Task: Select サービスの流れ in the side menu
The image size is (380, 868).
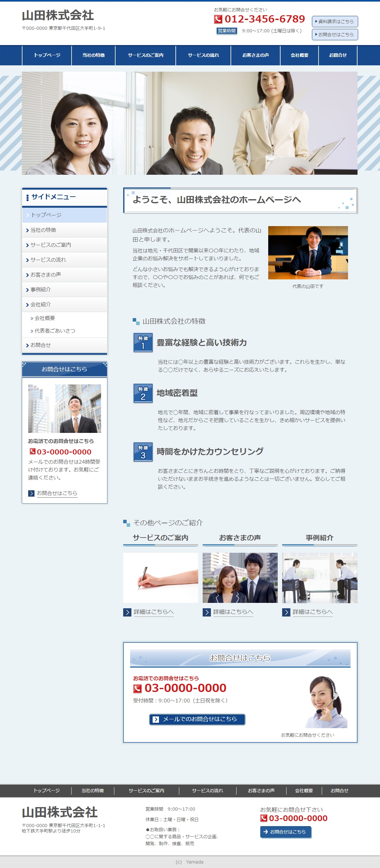Action: (x=48, y=260)
